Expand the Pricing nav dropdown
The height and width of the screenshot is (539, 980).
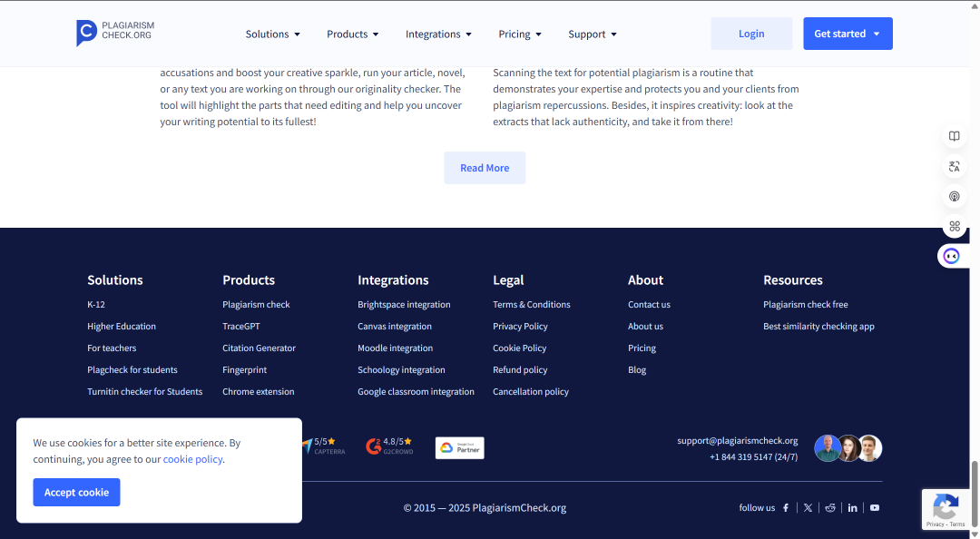coord(519,34)
